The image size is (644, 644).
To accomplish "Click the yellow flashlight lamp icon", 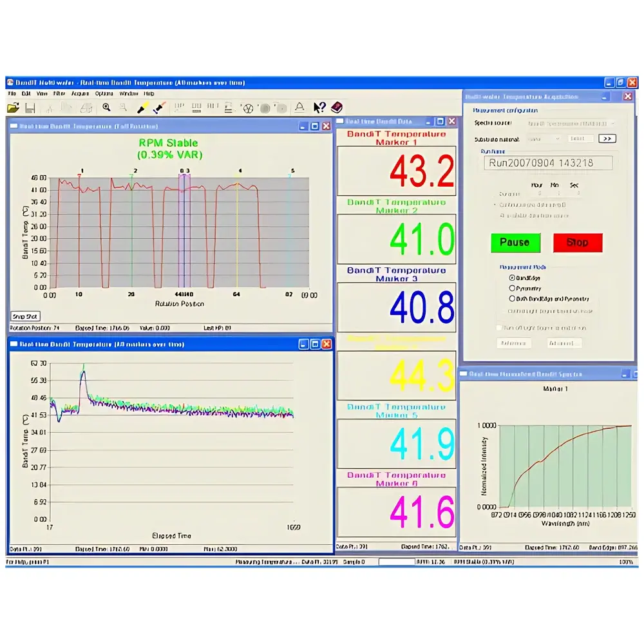I will pyautogui.click(x=142, y=108).
